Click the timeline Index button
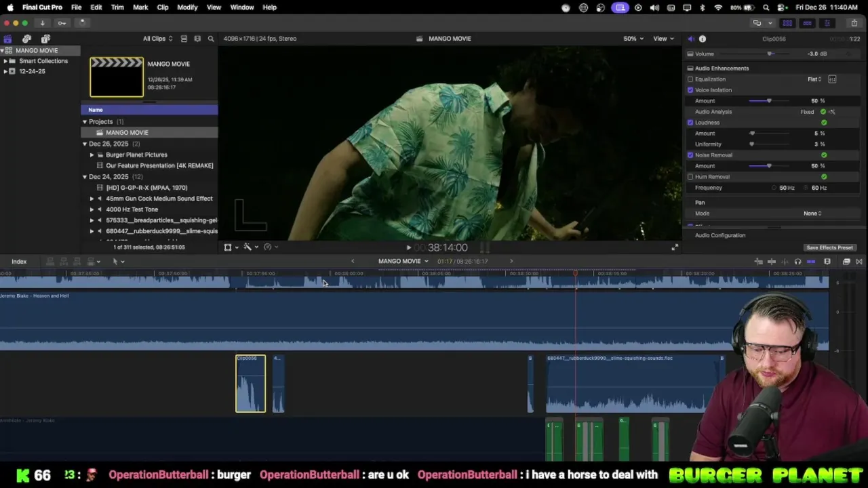Image resolution: width=868 pixels, height=488 pixels. coord(19,261)
